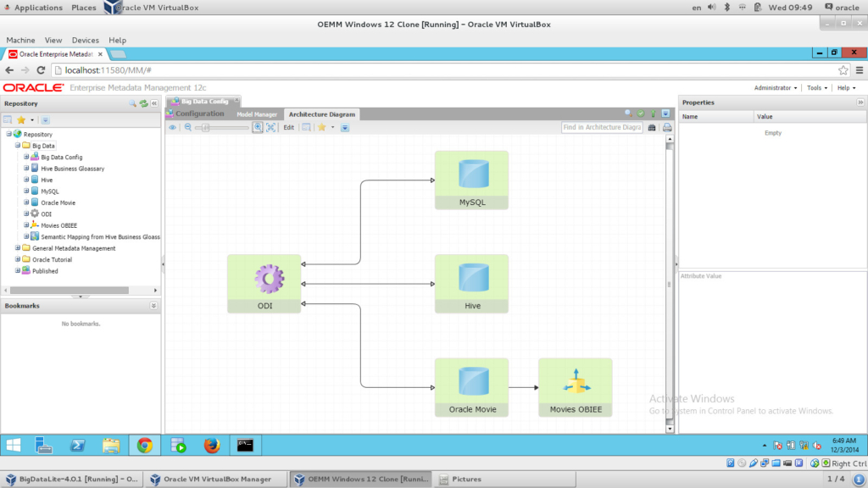Open the VirtualBox Devices menu
The height and width of the screenshot is (488, 868).
pos(86,41)
